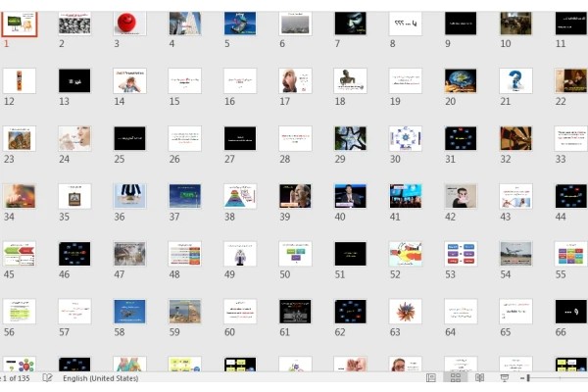Select slide 50 thumbnail
The image size is (588, 392).
pos(295,254)
